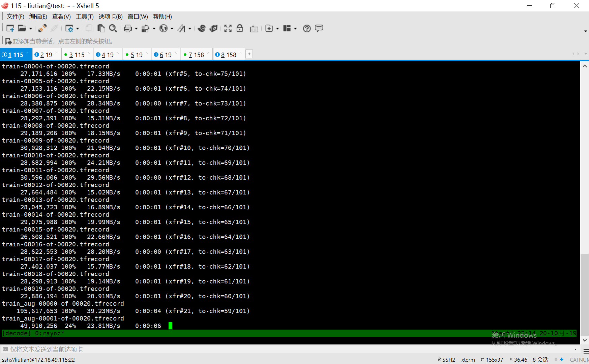Open the file transfer dropdown arrow
This screenshot has height=364, width=589.
click(154, 28)
